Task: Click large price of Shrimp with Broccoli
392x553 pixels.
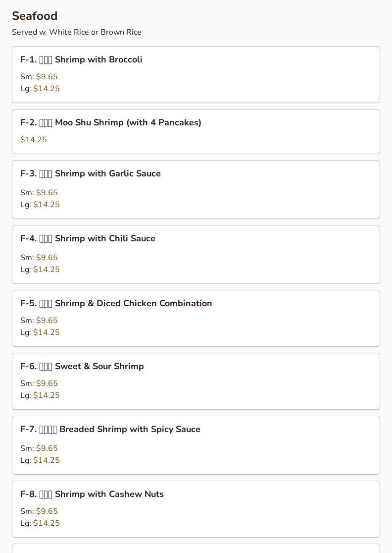Action: click(x=47, y=89)
